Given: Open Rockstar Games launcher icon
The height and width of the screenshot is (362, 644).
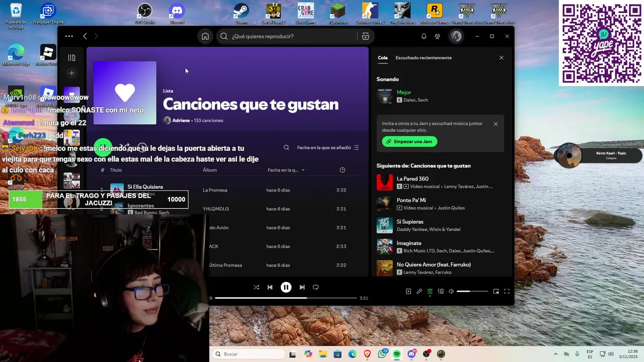Looking at the screenshot, I should 434,14.
